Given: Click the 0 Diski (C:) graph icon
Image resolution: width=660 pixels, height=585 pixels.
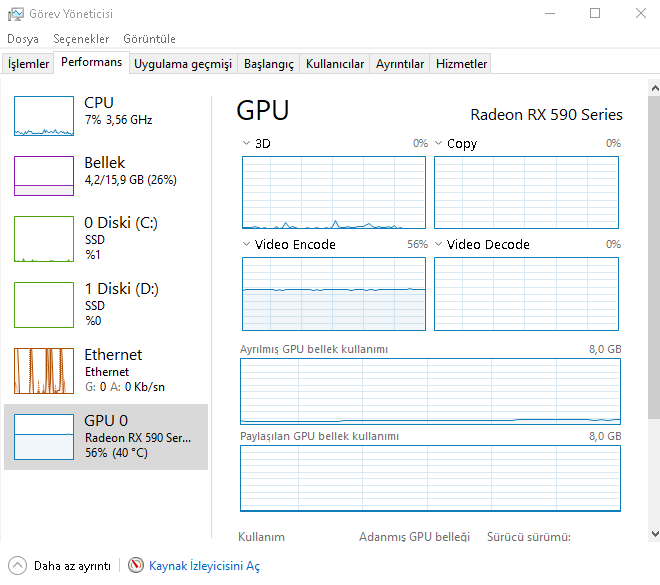Looking at the screenshot, I should click(44, 239).
